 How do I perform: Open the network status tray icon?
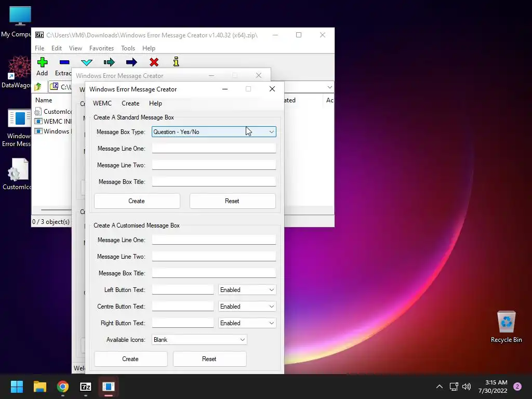click(x=454, y=387)
